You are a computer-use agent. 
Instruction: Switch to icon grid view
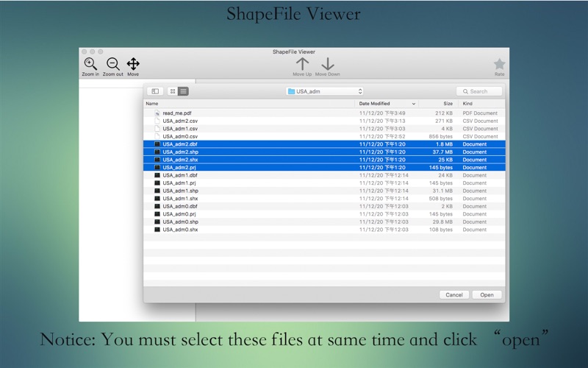pyautogui.click(x=173, y=91)
